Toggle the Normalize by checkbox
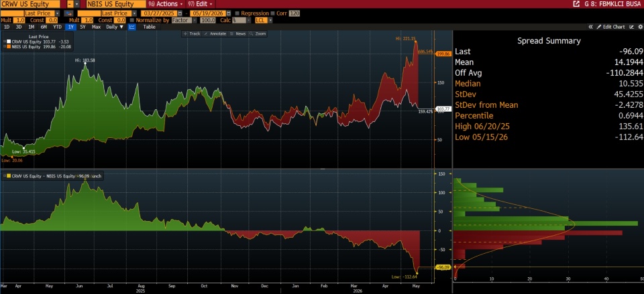The height and width of the screenshot is (294, 644). click(132, 20)
